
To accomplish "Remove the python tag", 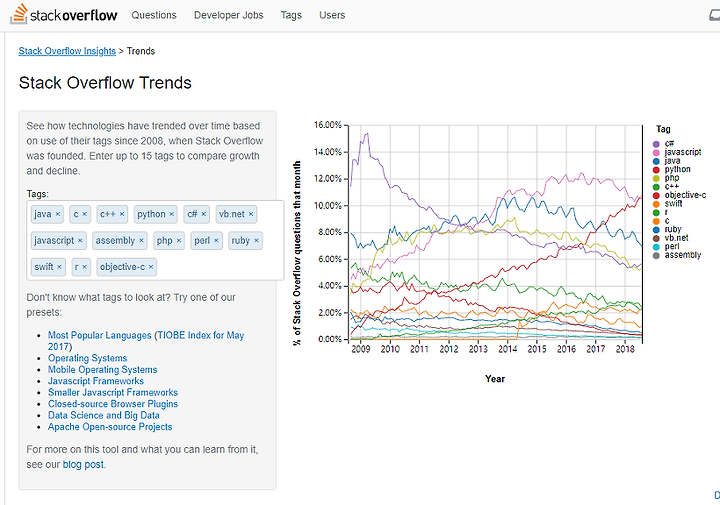I will (172, 214).
